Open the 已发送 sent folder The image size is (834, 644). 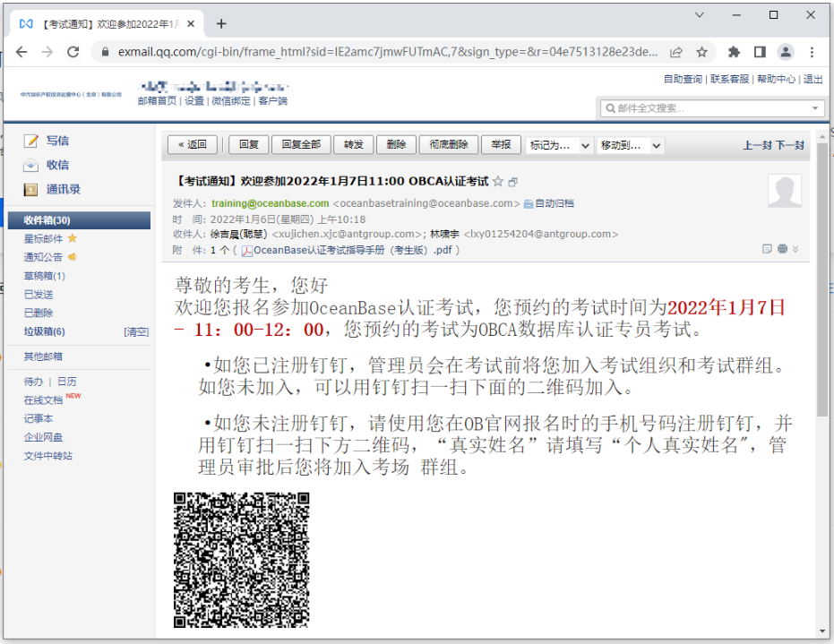pyautogui.click(x=39, y=295)
